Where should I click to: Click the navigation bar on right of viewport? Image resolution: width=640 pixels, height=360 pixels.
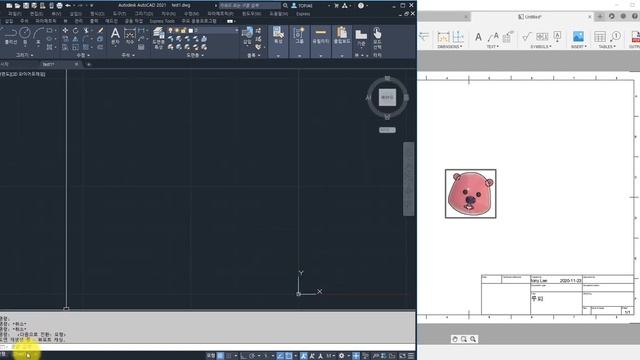(409, 179)
